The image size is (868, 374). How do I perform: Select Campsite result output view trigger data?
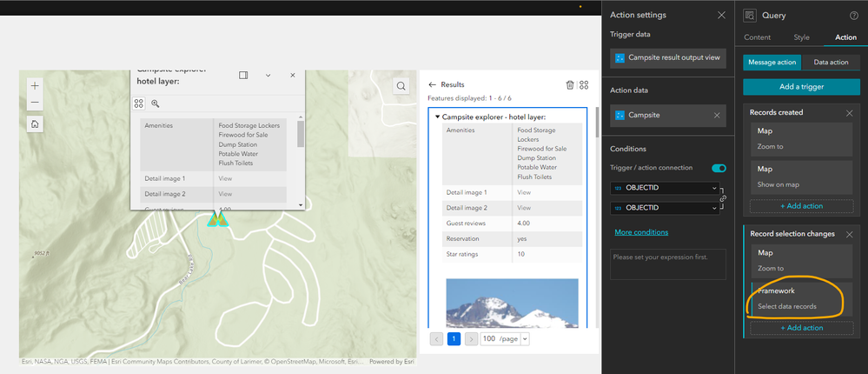[x=668, y=57]
